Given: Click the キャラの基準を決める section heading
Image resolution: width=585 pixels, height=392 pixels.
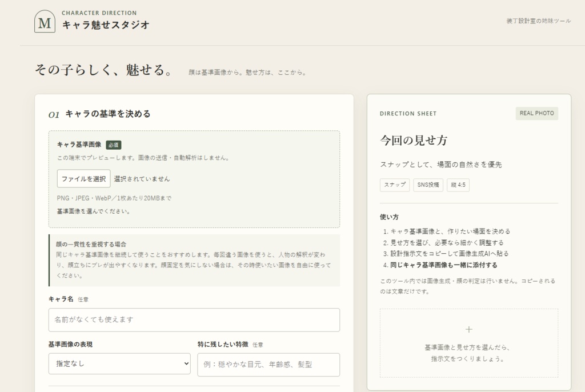Looking at the screenshot, I should tap(108, 114).
